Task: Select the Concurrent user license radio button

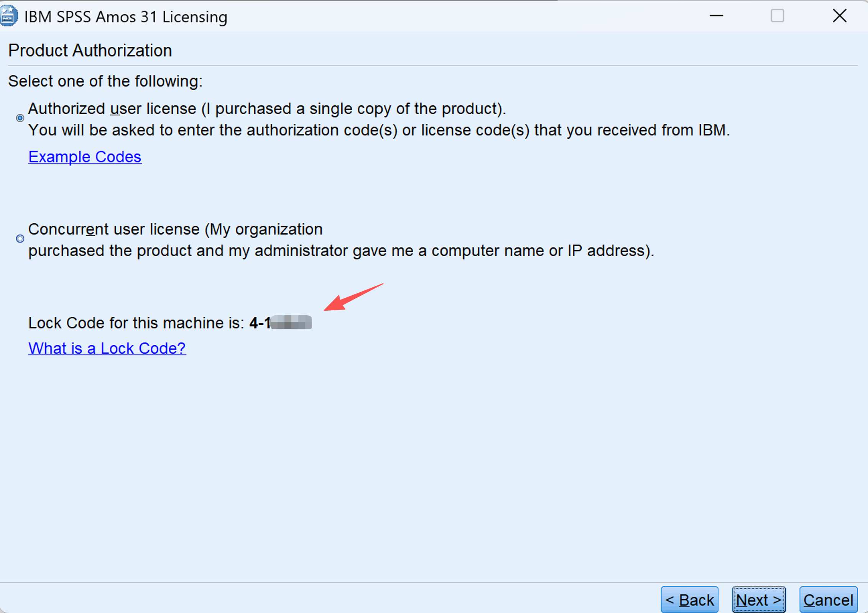Action: click(x=20, y=239)
